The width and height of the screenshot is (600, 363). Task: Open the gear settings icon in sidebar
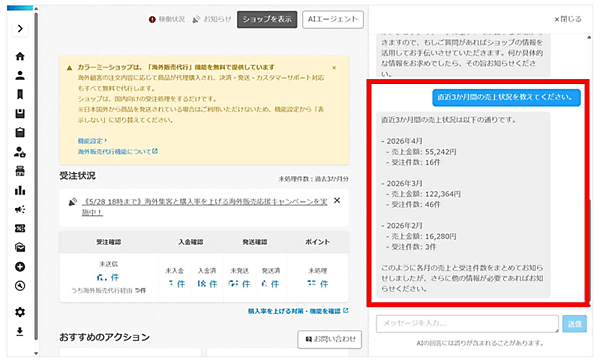pyautogui.click(x=20, y=312)
